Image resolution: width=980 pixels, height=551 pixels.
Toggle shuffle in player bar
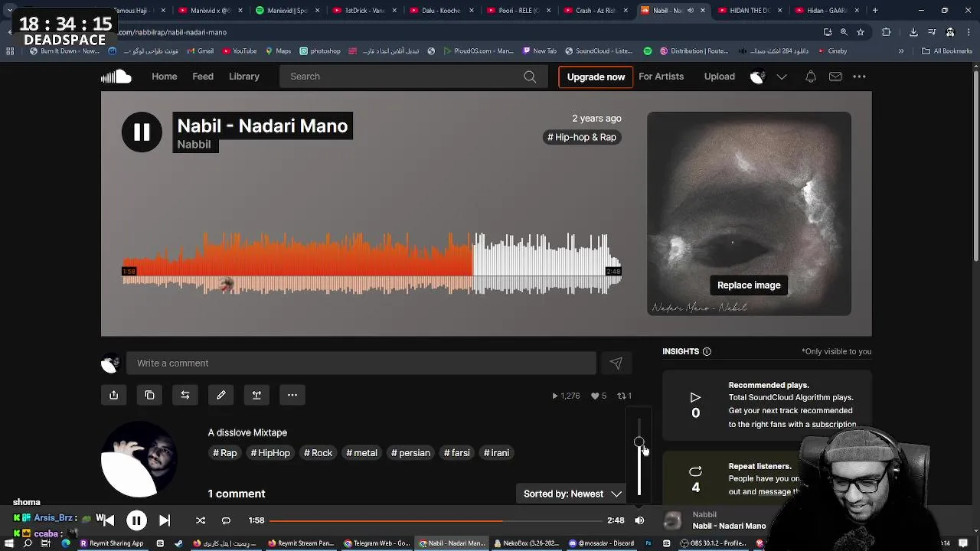(201, 520)
